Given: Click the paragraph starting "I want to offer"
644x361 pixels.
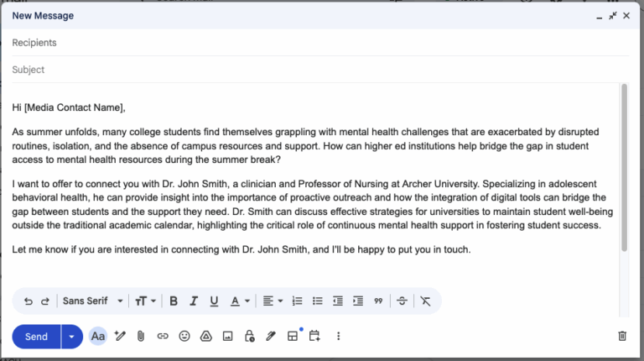Looking at the screenshot, I should (x=313, y=204).
